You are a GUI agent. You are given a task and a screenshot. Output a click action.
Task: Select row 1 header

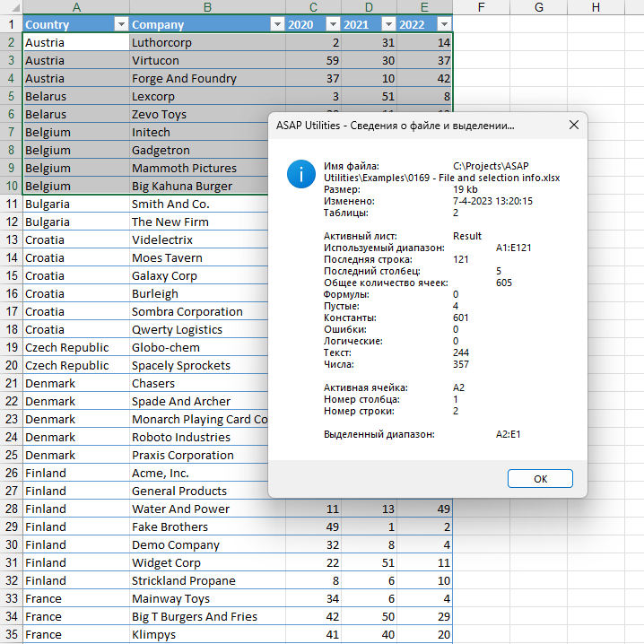11,24
